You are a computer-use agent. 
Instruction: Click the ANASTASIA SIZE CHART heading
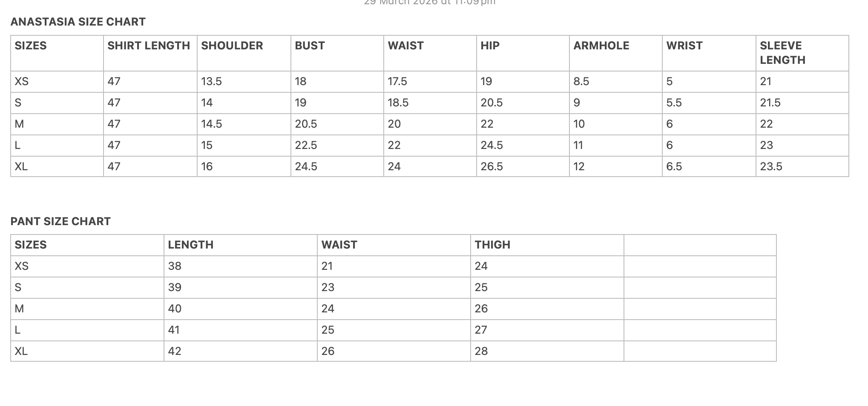coord(78,22)
